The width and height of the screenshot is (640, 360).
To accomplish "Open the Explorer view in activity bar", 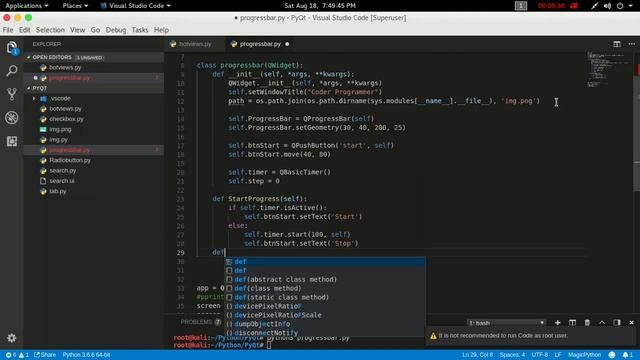I will pos(12,48).
